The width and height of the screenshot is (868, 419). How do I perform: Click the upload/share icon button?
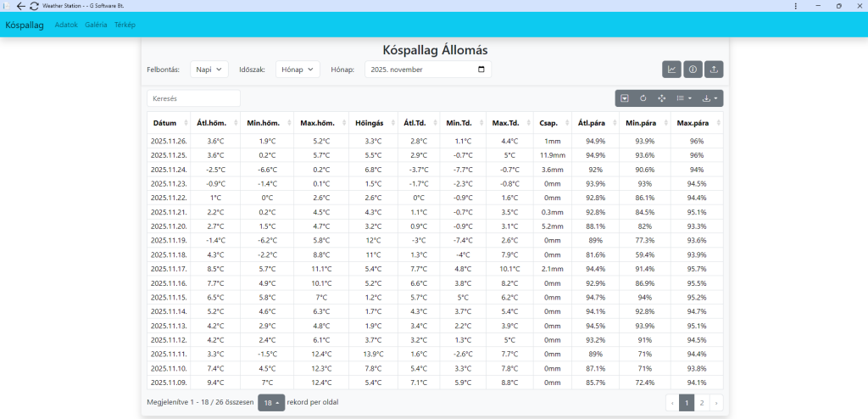click(715, 70)
